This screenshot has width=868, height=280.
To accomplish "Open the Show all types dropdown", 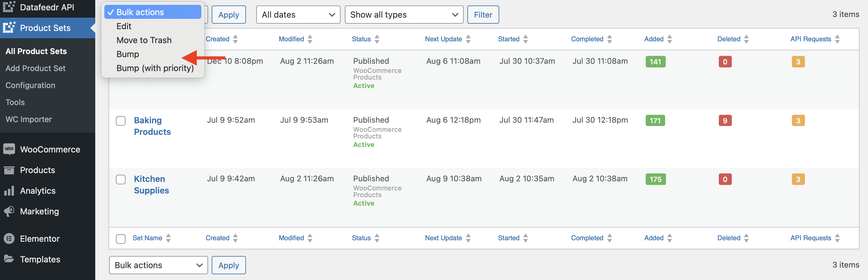I will (x=404, y=15).
